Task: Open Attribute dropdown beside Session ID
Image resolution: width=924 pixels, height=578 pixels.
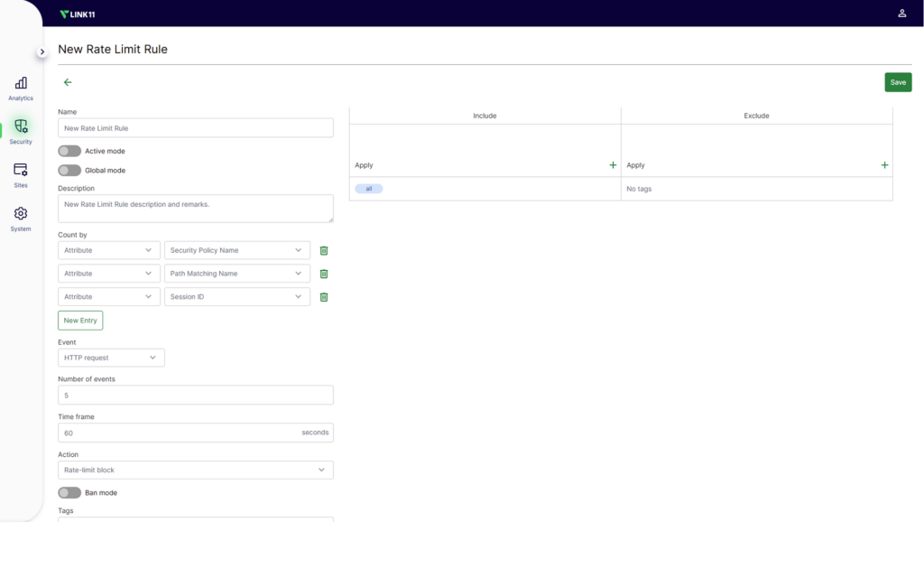Action: (x=109, y=296)
